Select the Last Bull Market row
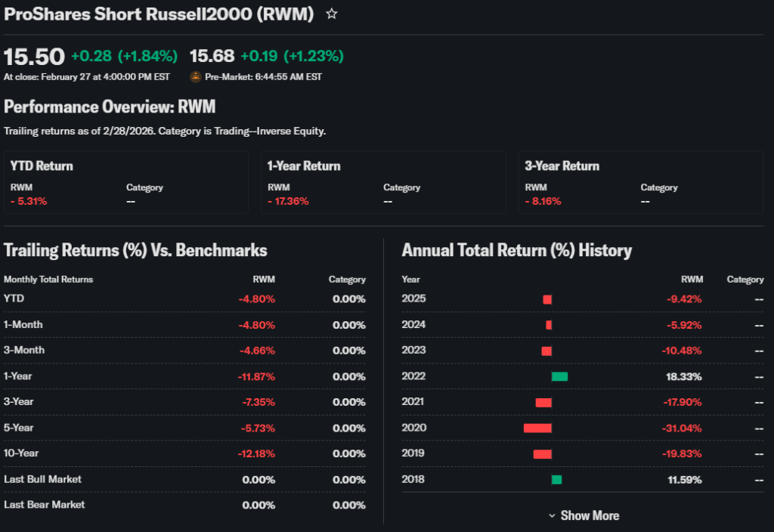Viewport: 774px width, 532px height. [184, 479]
